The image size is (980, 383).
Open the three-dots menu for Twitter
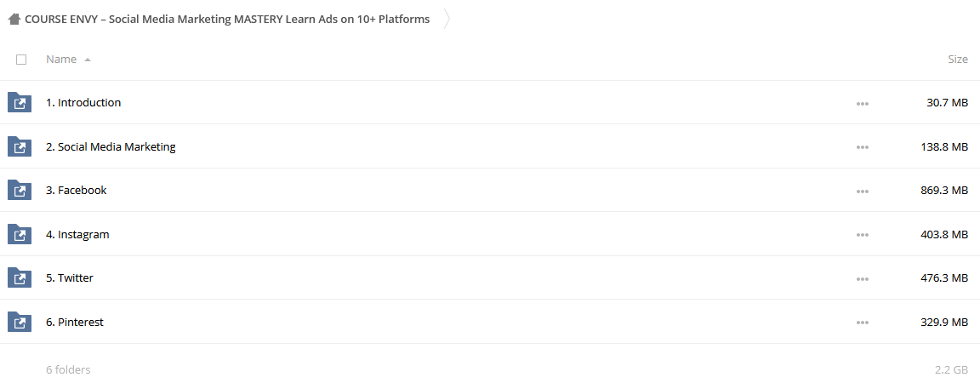(863, 278)
